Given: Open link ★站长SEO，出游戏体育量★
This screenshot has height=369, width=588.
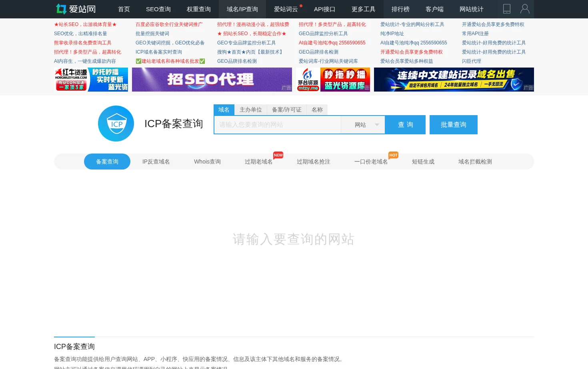Looking at the screenshot, I should (85, 24).
